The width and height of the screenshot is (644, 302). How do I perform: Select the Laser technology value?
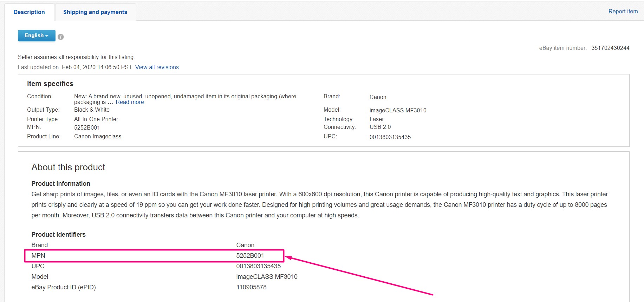377,119
